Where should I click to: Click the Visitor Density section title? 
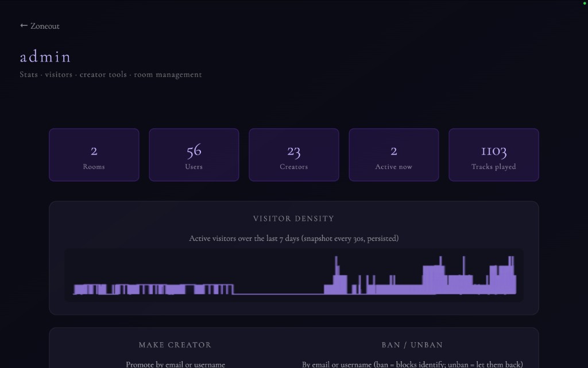(x=293, y=218)
